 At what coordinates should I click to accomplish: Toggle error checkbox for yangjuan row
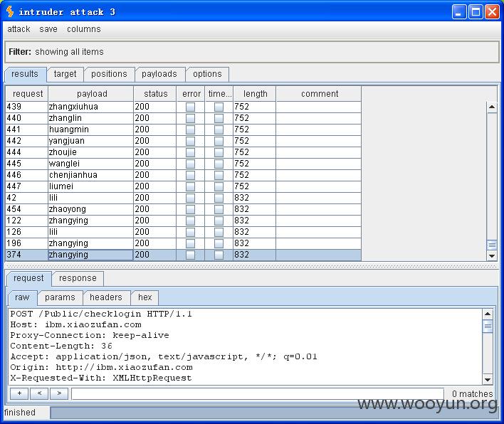(x=190, y=141)
